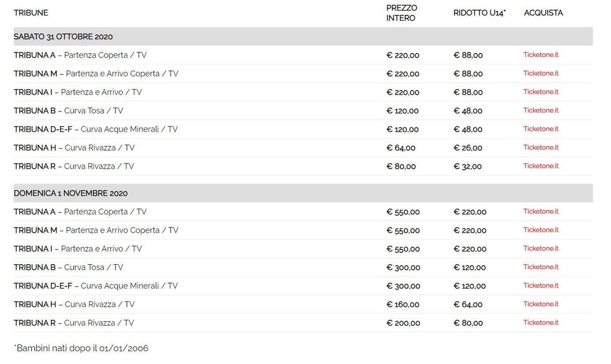Image resolution: width=611 pixels, height=364 pixels.
Task: Click Ticketone.it link for Saturday Tribuna R
Action: coord(541,166)
